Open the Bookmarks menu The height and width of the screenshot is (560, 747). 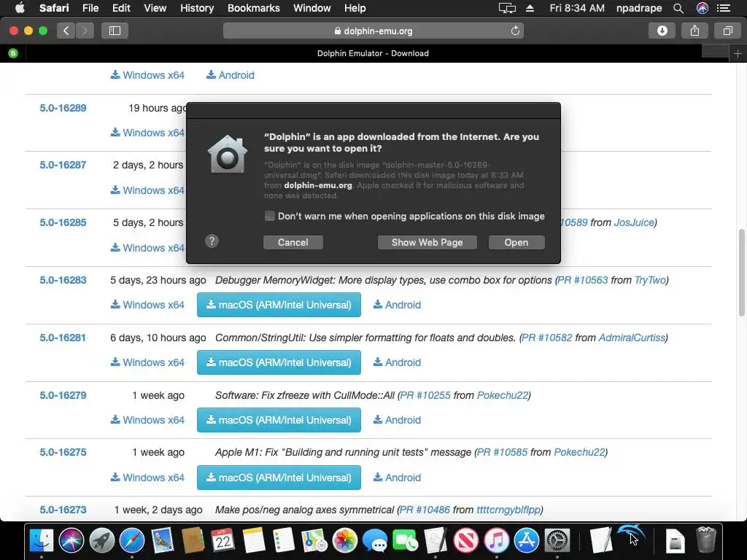click(253, 8)
